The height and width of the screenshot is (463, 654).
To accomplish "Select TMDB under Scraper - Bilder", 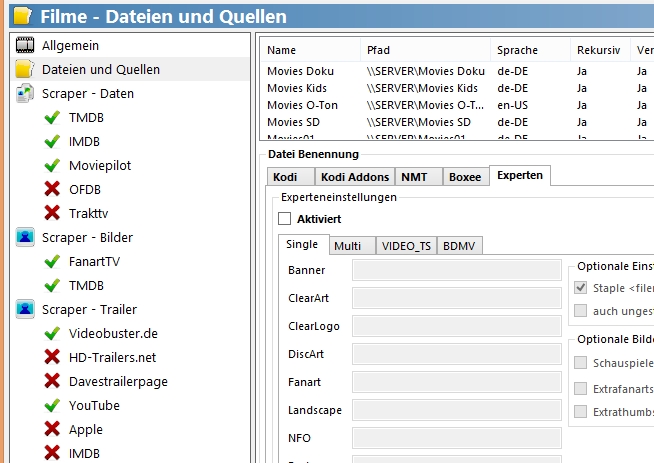I will click(x=86, y=286).
